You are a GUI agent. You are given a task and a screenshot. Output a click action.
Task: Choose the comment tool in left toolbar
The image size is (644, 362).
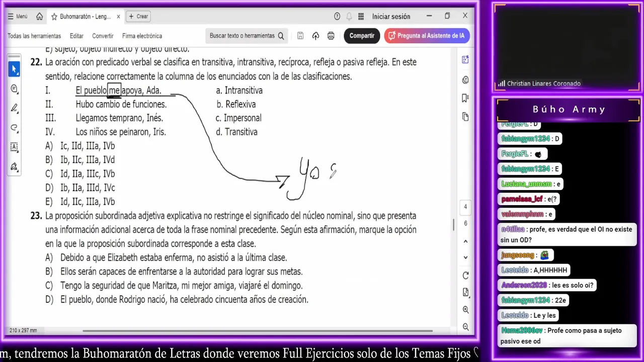(x=14, y=88)
